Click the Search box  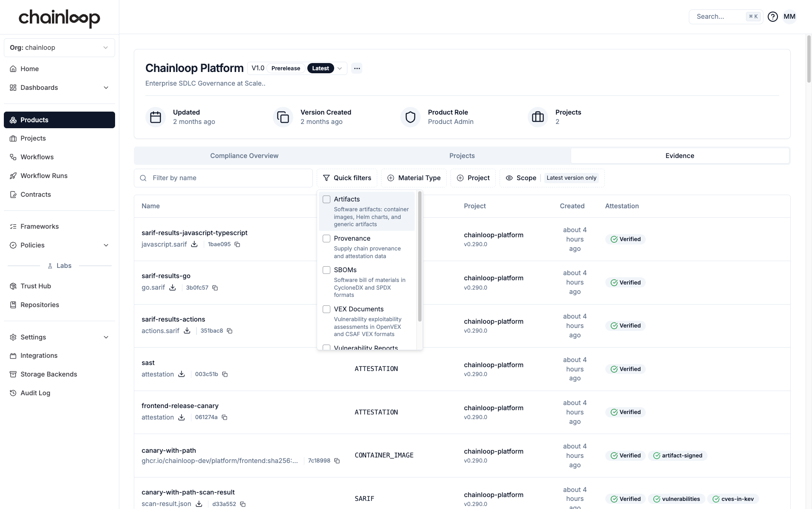coord(726,17)
